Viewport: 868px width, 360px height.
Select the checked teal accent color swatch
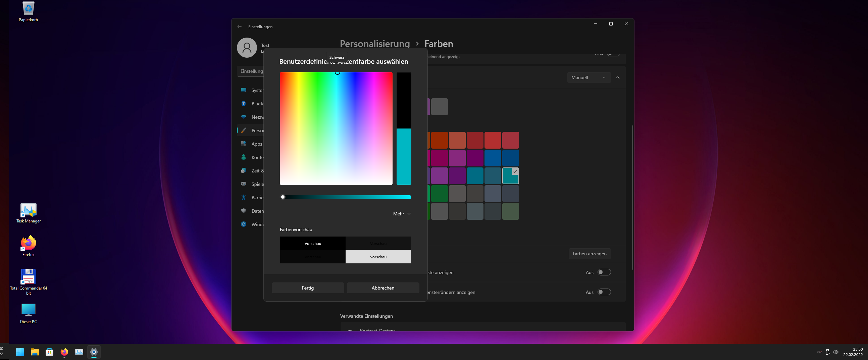[510, 176]
